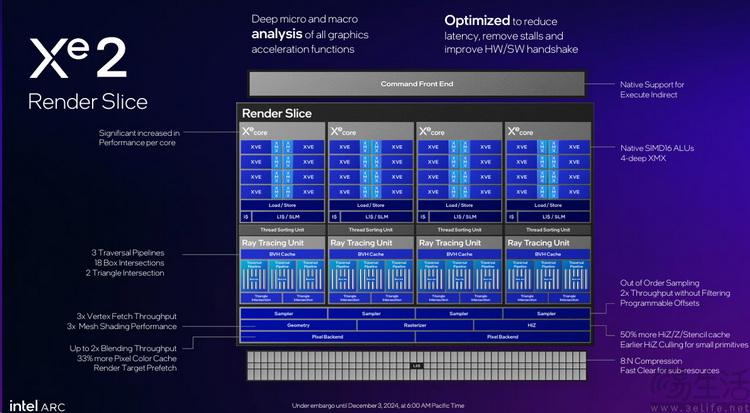
Task: Click the Intel ARC logo
Action: pos(37,406)
